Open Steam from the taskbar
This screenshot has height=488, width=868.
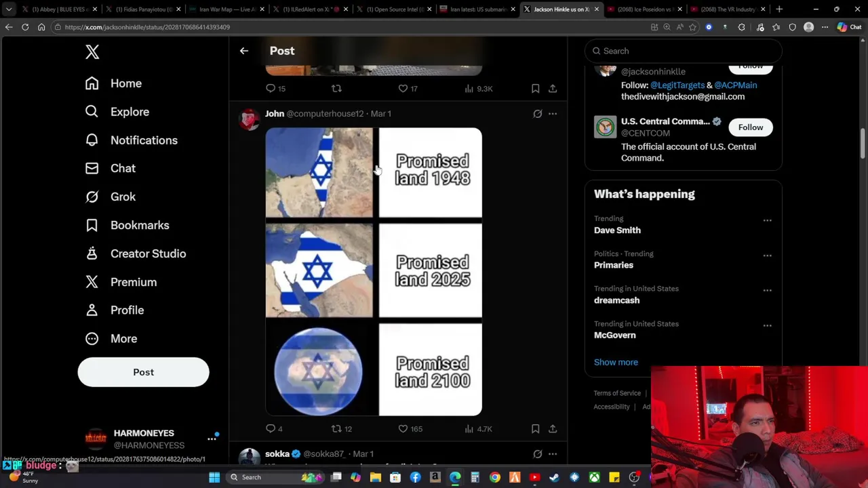click(x=554, y=477)
